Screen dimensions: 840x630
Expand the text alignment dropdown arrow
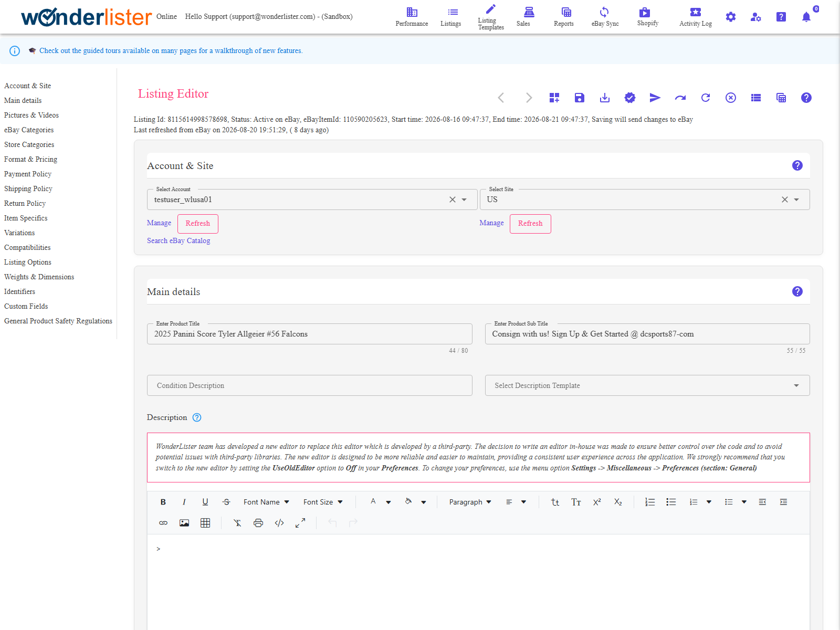tap(523, 502)
